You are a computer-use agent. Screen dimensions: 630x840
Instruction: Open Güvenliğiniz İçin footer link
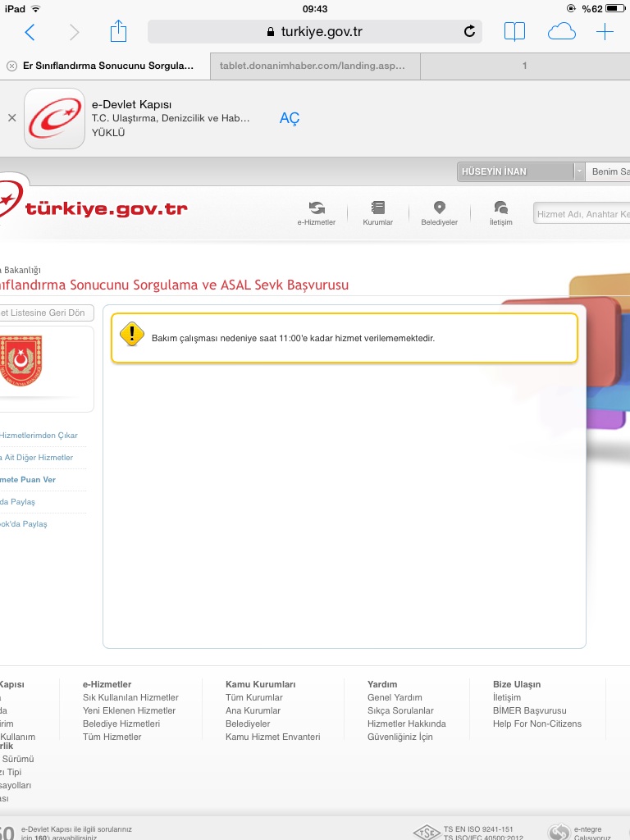399,737
